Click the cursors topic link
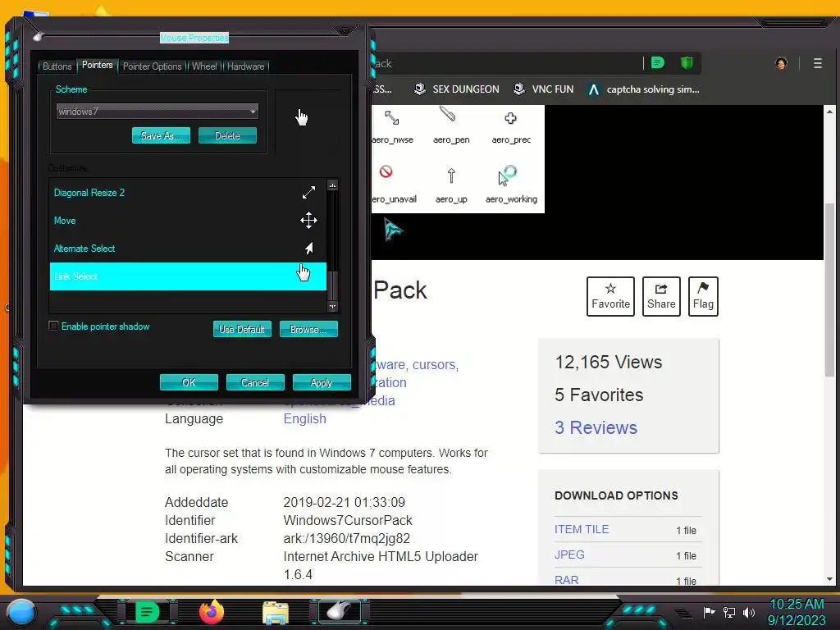 (434, 364)
